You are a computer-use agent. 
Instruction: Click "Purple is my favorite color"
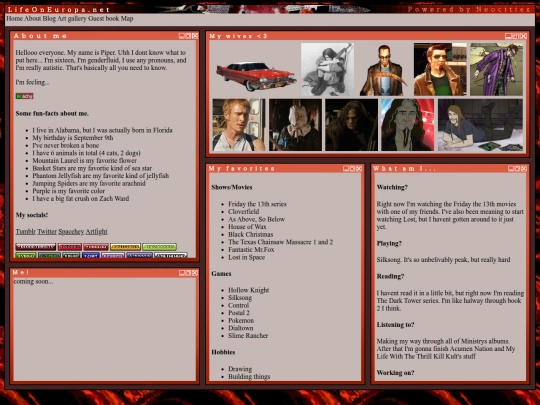69,191
